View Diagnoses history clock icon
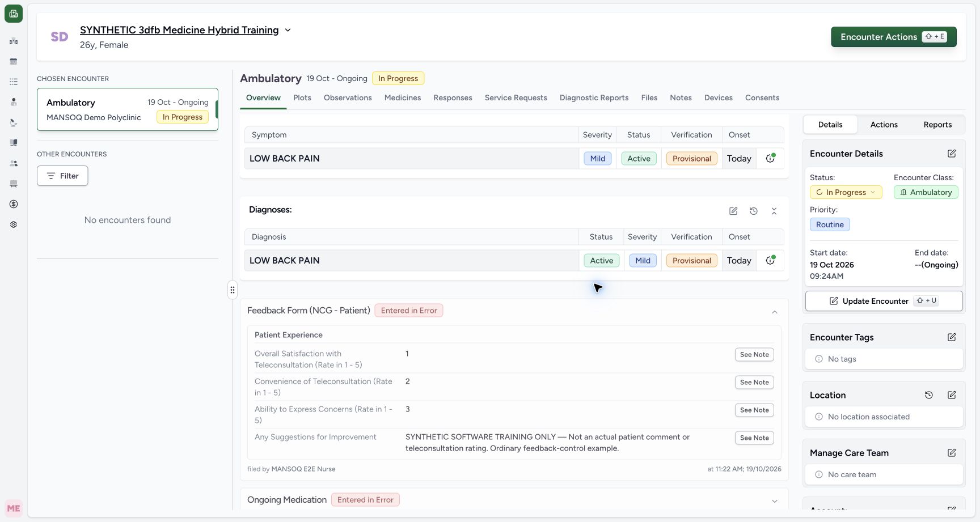This screenshot has height=522, width=980. point(754,211)
